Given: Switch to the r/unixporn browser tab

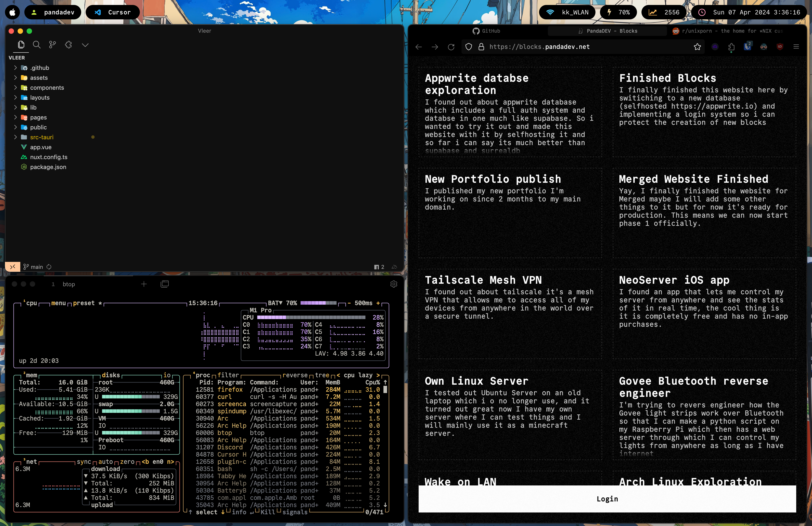Looking at the screenshot, I should pos(727,31).
